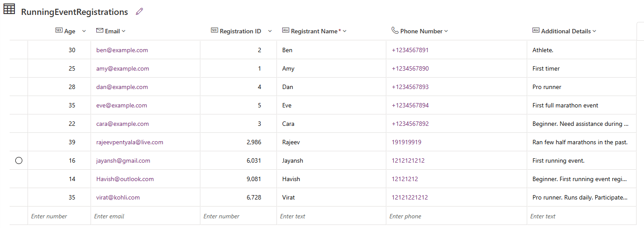Open the Email column dropdown chevron

point(124,31)
